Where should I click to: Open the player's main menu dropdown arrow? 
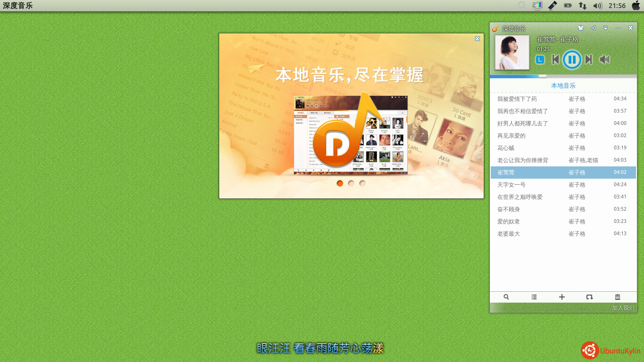tap(606, 28)
